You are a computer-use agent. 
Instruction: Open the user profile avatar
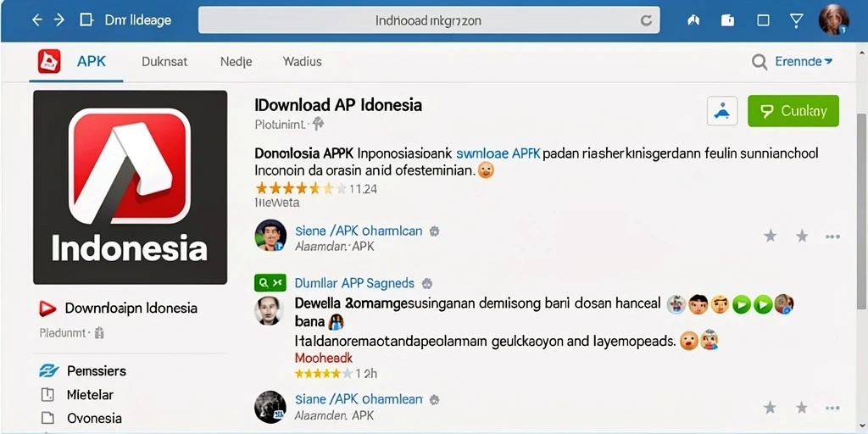833,20
